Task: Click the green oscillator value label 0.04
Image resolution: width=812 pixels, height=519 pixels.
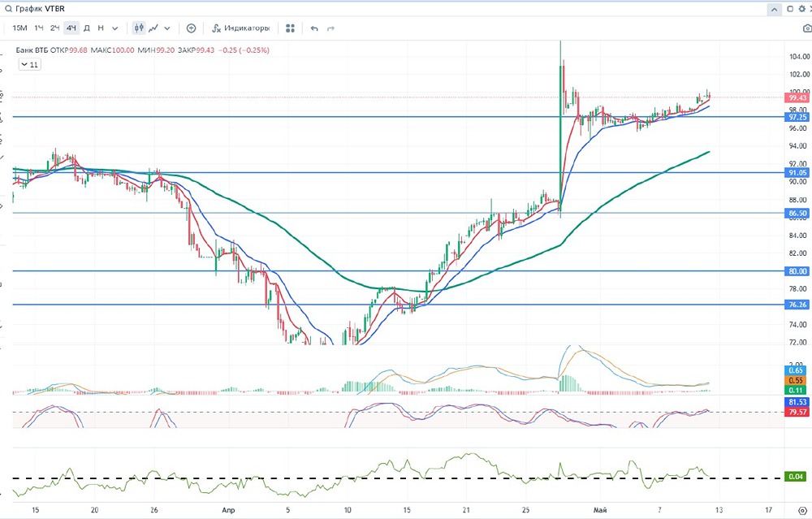Action: pyautogui.click(x=796, y=477)
